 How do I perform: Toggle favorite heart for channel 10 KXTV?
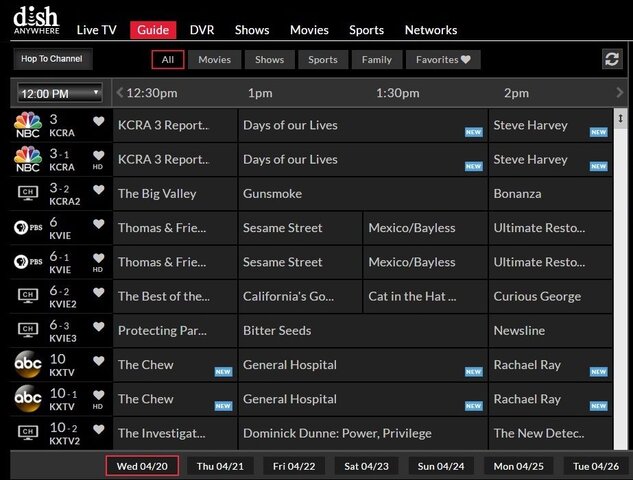[98, 360]
